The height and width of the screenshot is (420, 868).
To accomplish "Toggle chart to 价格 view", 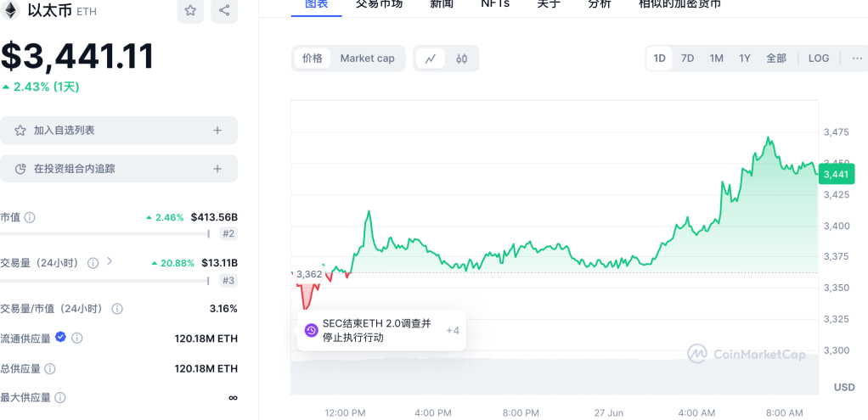I will pyautogui.click(x=313, y=59).
